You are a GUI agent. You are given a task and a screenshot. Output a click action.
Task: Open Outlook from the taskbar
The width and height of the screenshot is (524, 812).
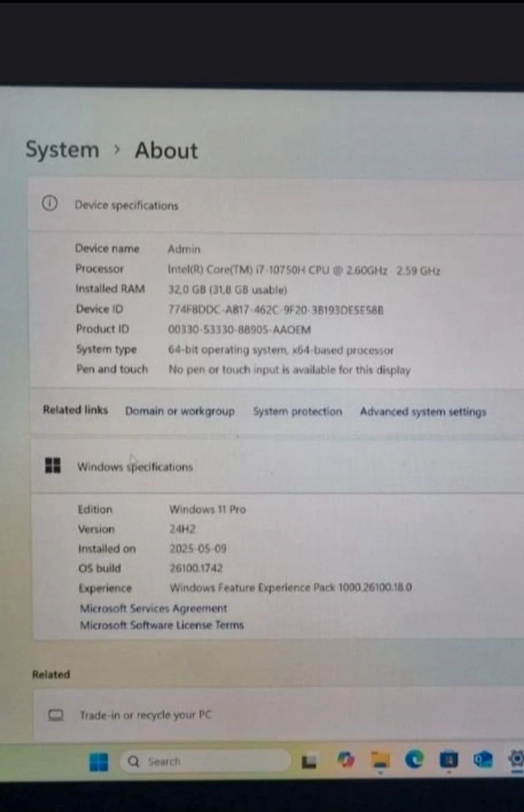click(483, 759)
